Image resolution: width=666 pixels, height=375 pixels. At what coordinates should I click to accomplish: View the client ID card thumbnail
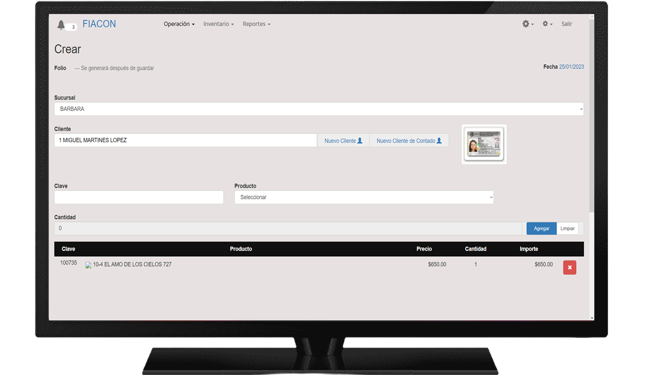tap(484, 144)
